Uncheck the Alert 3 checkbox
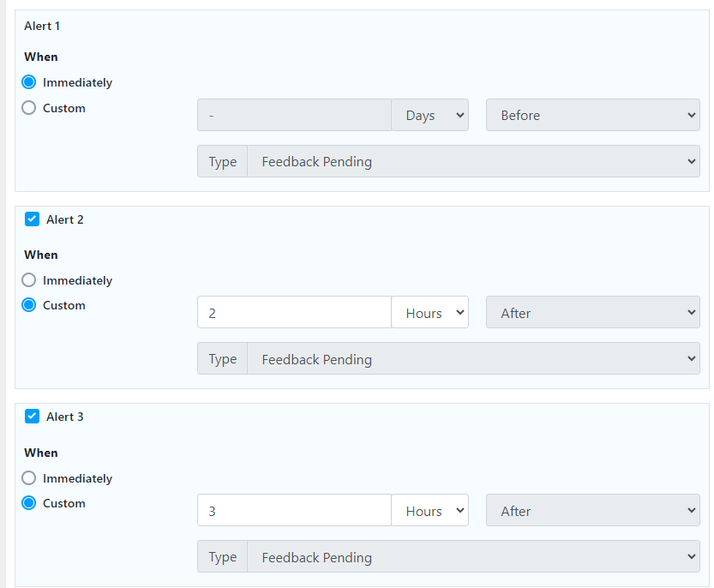The width and height of the screenshot is (714, 588). click(x=33, y=417)
